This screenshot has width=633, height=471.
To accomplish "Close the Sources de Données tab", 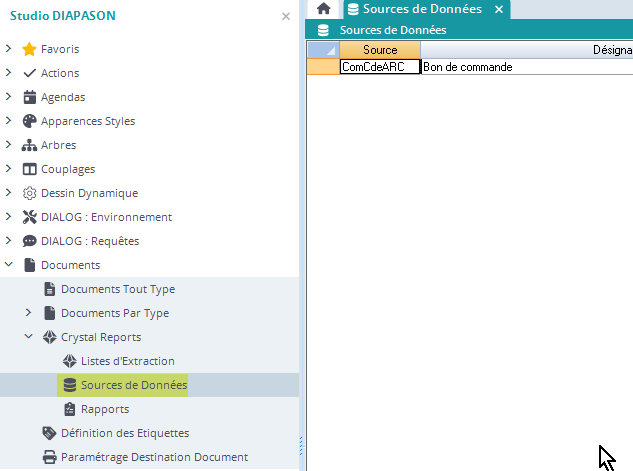I will (498, 10).
